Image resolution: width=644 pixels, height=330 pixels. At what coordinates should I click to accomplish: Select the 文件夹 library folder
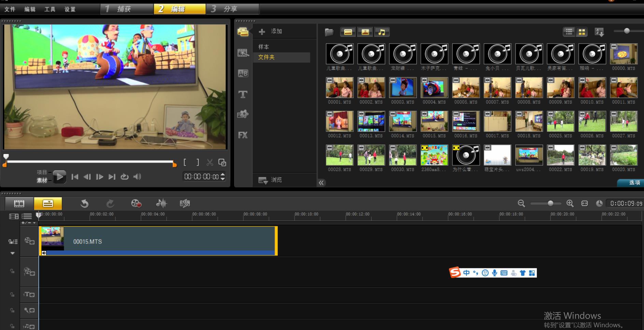[x=282, y=57]
